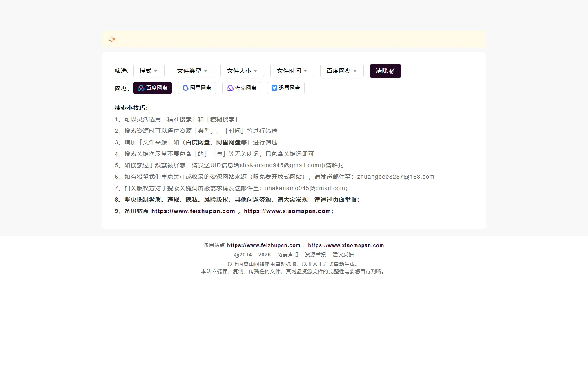588x368 pixels.
Task: Click tip 8 about 坚决抵制劣质 resources
Action: pyautogui.click(x=237, y=200)
